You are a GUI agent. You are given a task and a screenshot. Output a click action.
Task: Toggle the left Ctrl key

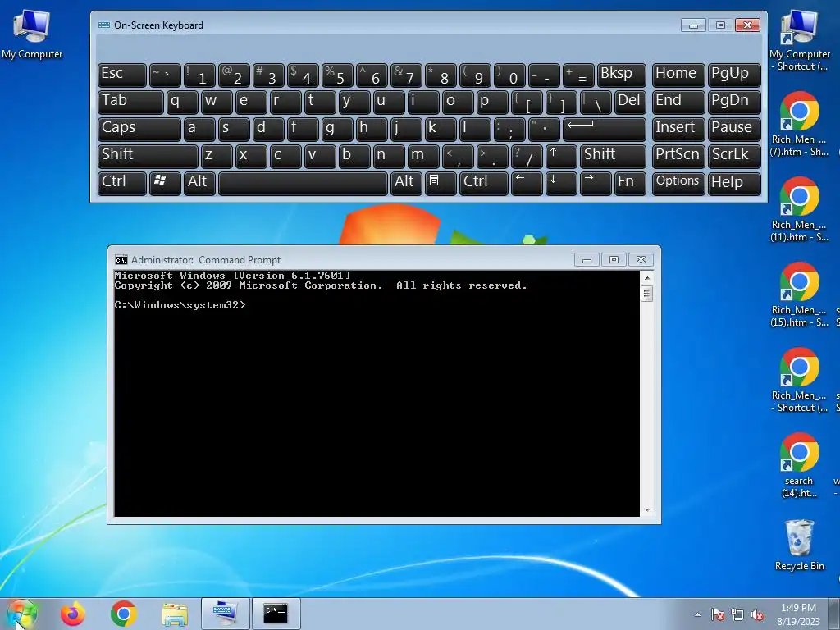tap(122, 182)
